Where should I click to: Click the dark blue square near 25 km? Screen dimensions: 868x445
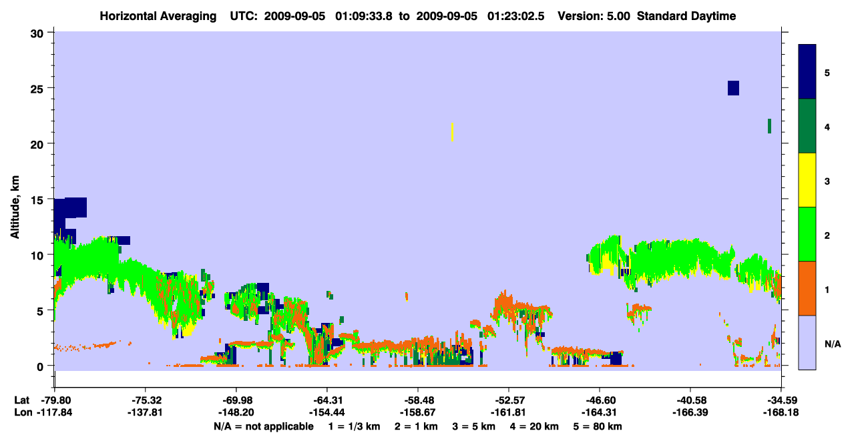733,88
